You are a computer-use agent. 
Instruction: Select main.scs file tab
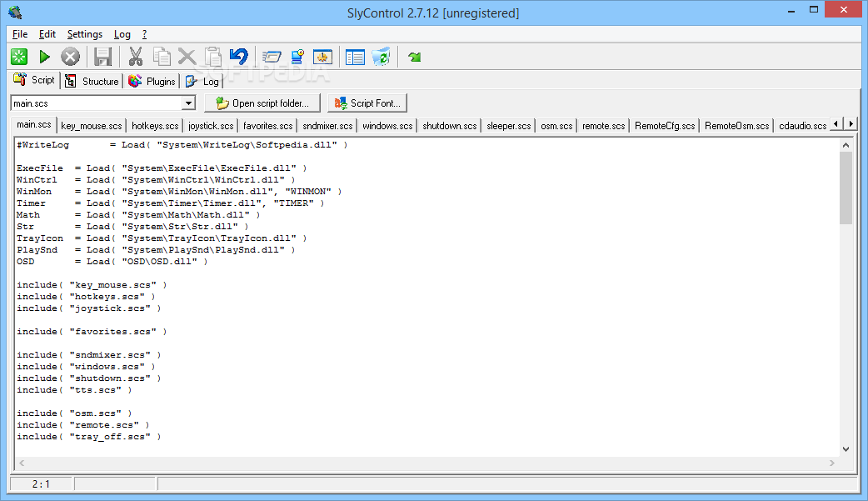34,125
